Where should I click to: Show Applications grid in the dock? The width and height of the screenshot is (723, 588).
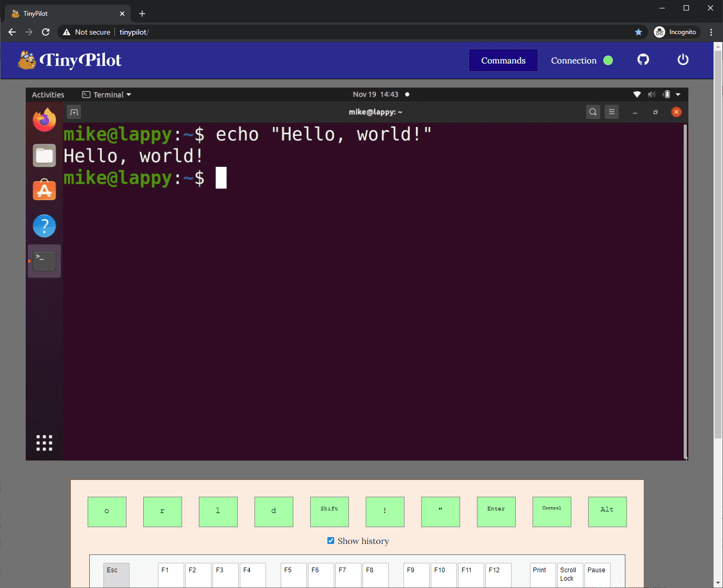click(x=45, y=443)
